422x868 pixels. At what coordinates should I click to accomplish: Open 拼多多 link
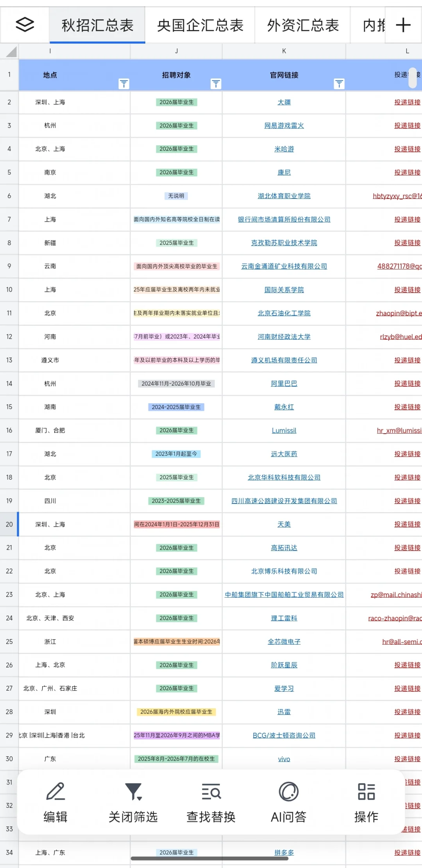[x=284, y=852]
